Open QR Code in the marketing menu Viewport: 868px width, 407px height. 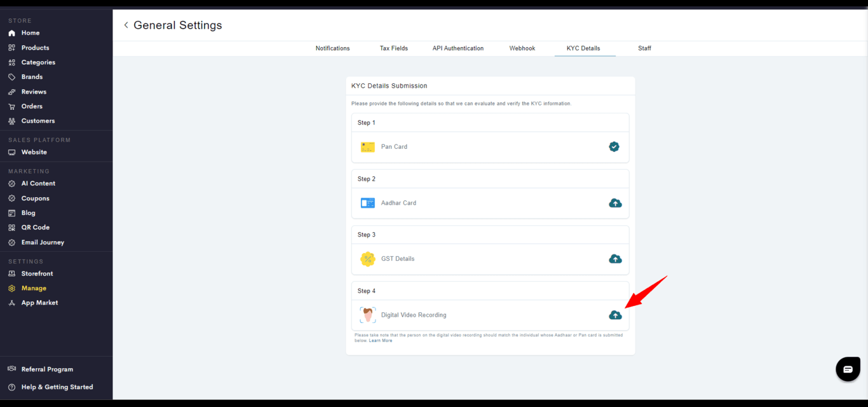pyautogui.click(x=35, y=228)
